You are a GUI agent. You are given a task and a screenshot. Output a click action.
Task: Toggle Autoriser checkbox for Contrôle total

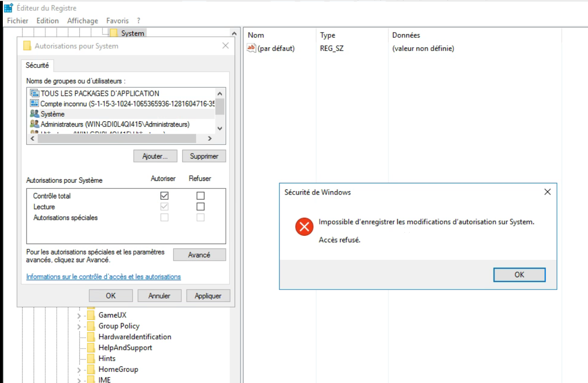164,196
